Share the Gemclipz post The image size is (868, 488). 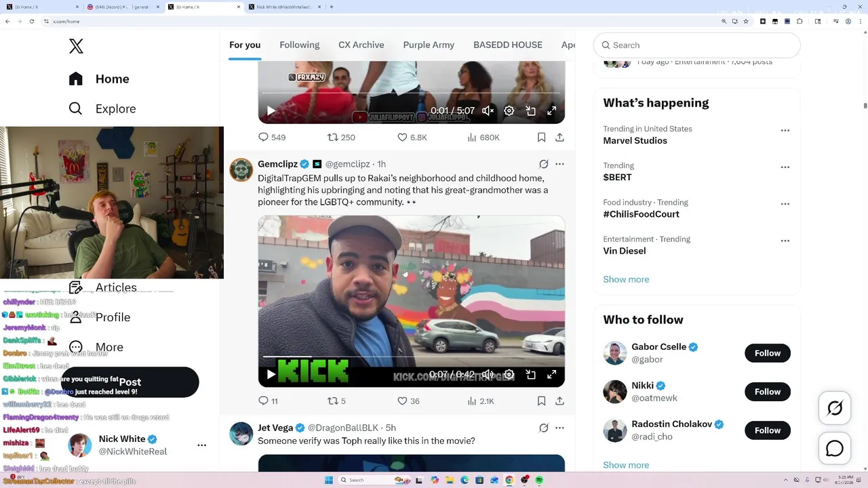559,401
